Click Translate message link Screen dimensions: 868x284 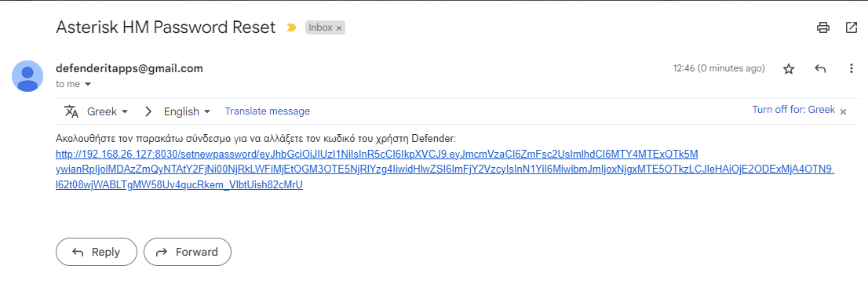pyautogui.click(x=268, y=111)
